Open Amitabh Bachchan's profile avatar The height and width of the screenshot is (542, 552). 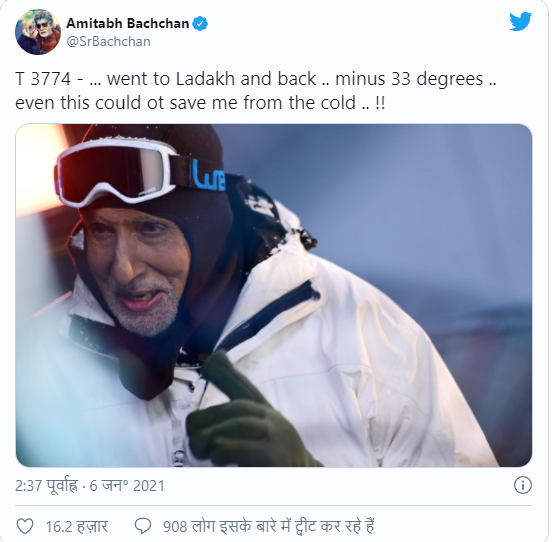click(38, 32)
